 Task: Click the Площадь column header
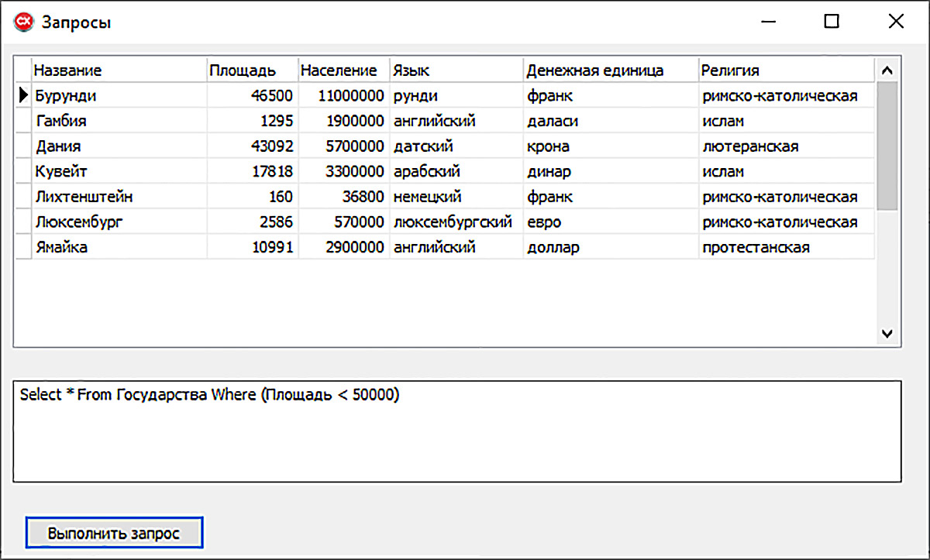252,70
